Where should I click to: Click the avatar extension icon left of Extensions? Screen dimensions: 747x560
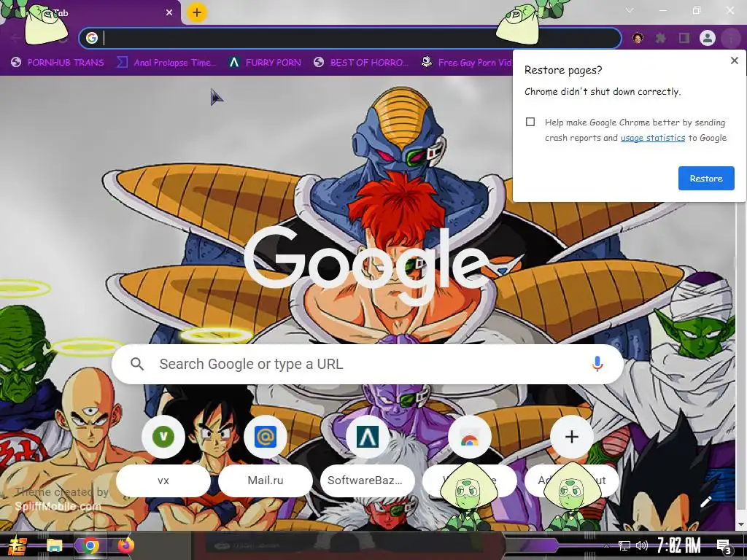click(638, 38)
